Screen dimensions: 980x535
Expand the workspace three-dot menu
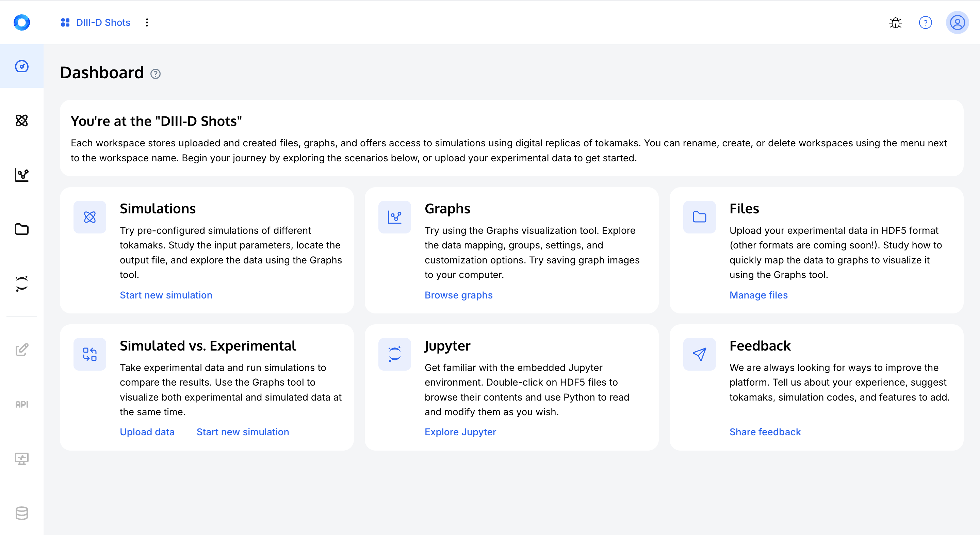click(147, 22)
